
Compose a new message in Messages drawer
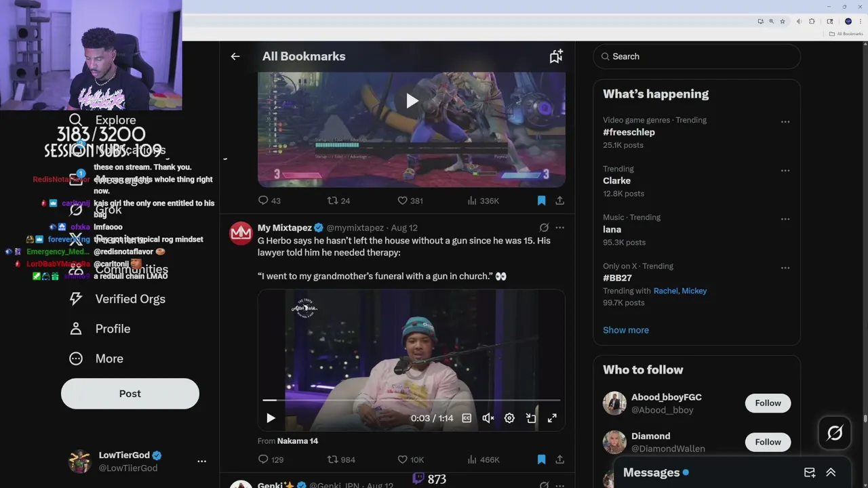tap(809, 472)
